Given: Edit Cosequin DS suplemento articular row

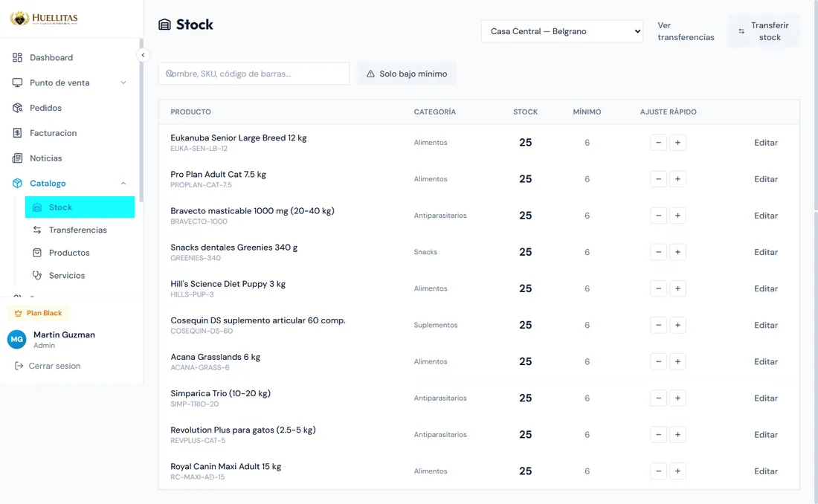Looking at the screenshot, I should point(765,325).
